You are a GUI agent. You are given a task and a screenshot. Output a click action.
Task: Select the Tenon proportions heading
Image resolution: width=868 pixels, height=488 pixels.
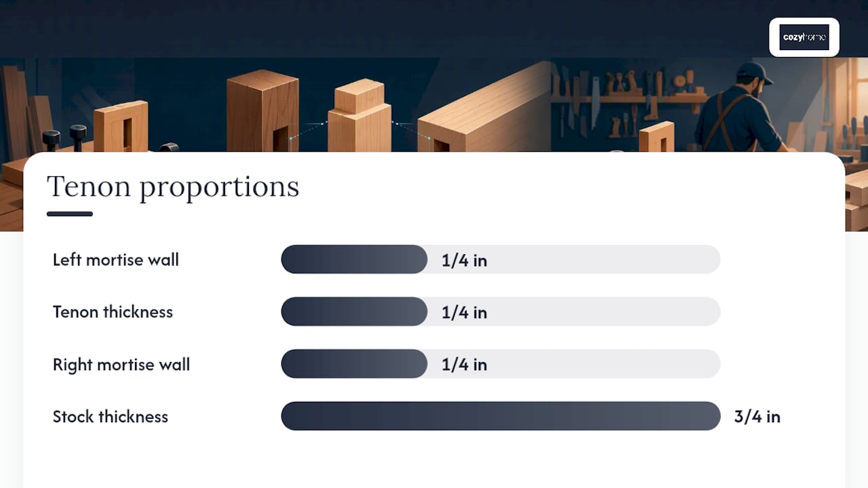[x=173, y=186]
